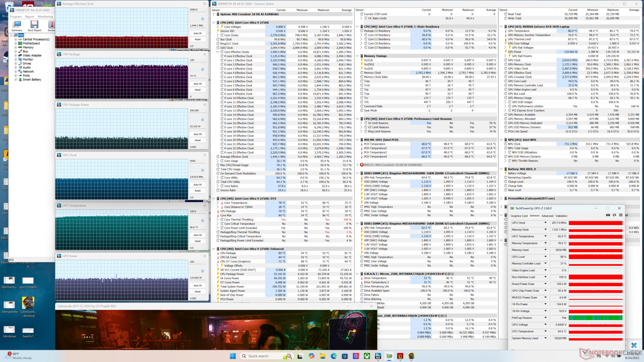644x362 pixels.
Task: Open the GPU Temperature sensor dropdown in GPU-Z
Action: [545, 236]
